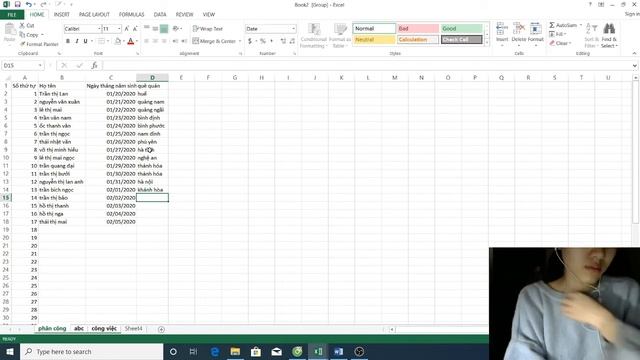Apply the Neutral cell style
The width and height of the screenshot is (640, 360).
click(x=374, y=40)
